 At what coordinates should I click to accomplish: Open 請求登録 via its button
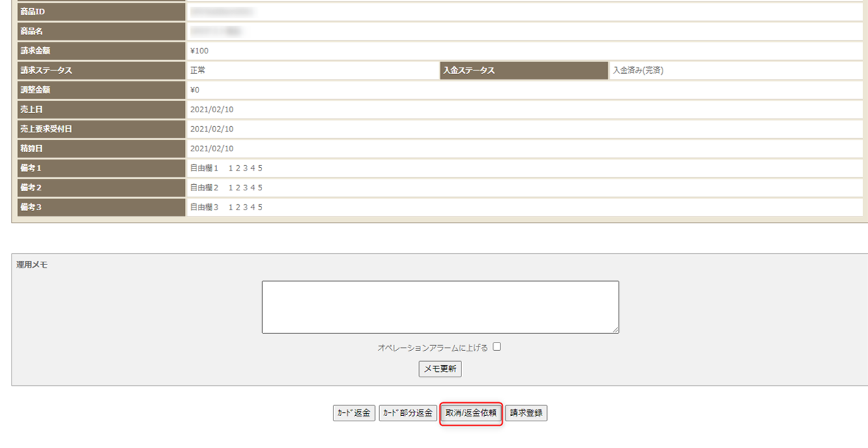tap(526, 413)
